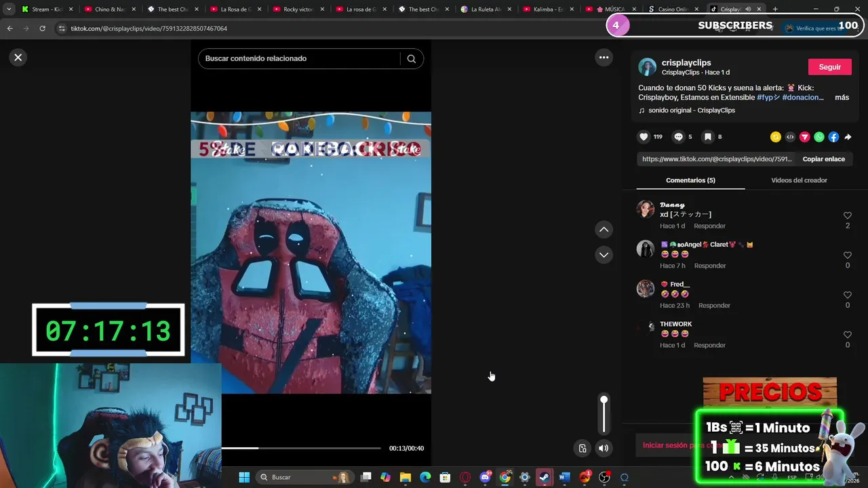The image size is (868, 488).
Task: Get embed code with the code icon
Action: (790, 137)
